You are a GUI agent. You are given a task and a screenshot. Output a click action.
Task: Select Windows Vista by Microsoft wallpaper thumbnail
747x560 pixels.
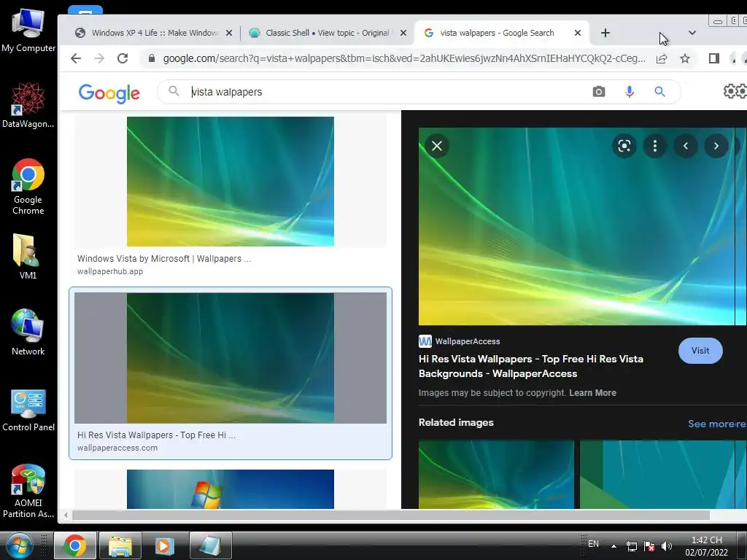coord(230,182)
